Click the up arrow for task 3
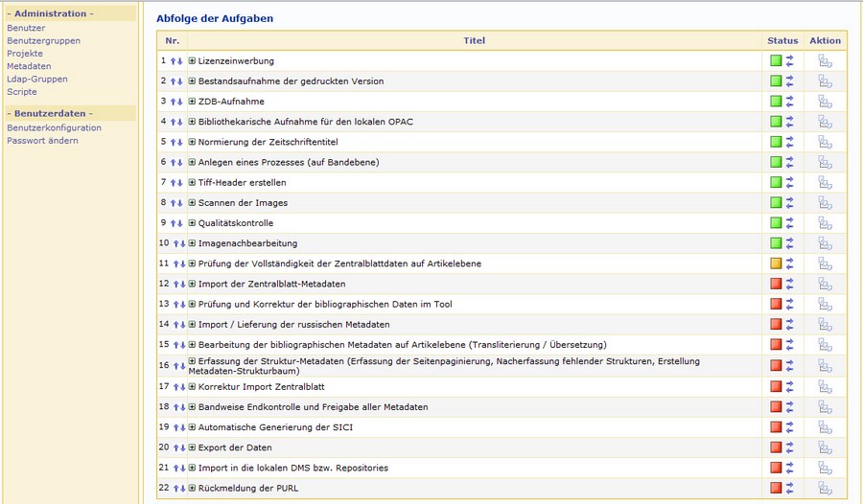This screenshot has width=863, height=504. (173, 102)
